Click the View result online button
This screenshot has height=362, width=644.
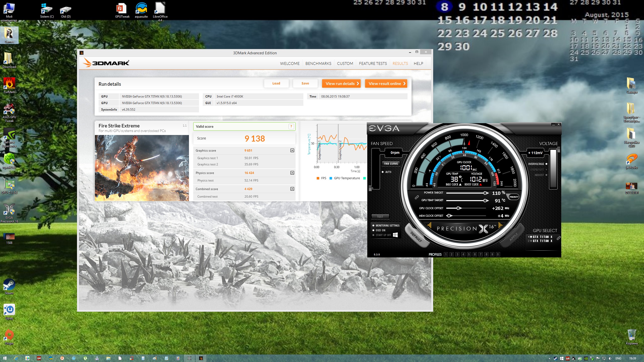pyautogui.click(x=386, y=83)
